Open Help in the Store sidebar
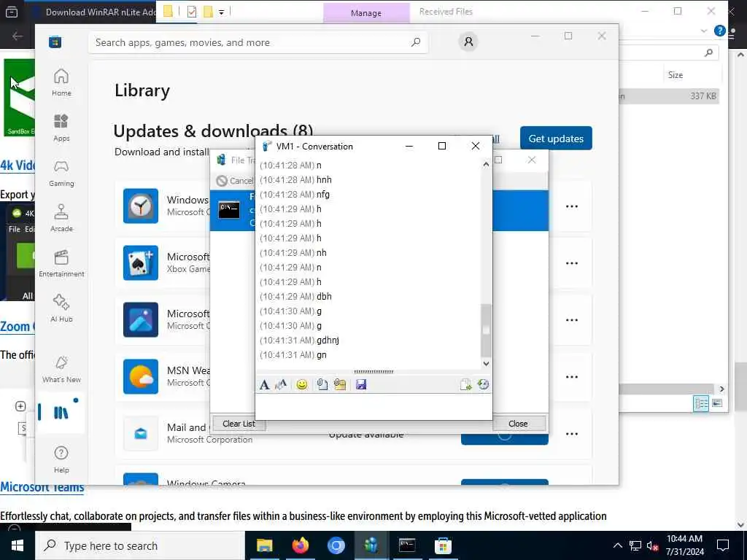This screenshot has height=560, width=747. (x=61, y=459)
